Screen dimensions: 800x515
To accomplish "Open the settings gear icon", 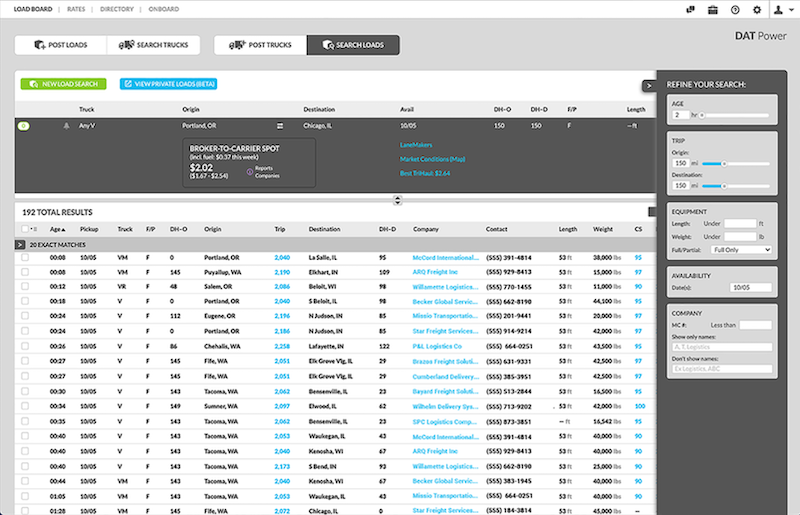I will tap(757, 10).
